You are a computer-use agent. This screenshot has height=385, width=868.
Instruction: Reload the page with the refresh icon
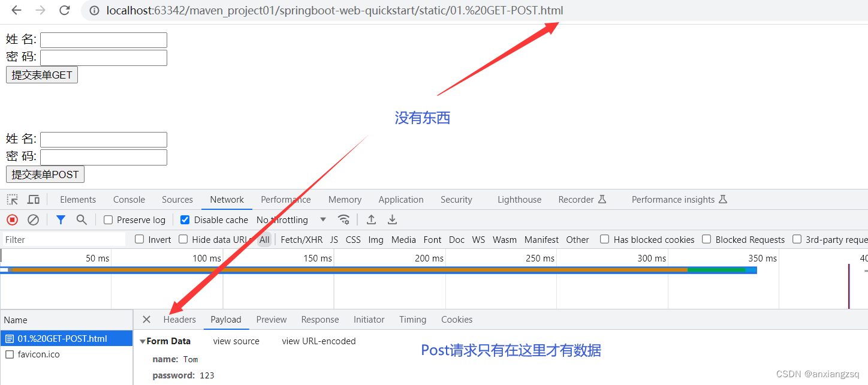coord(64,10)
